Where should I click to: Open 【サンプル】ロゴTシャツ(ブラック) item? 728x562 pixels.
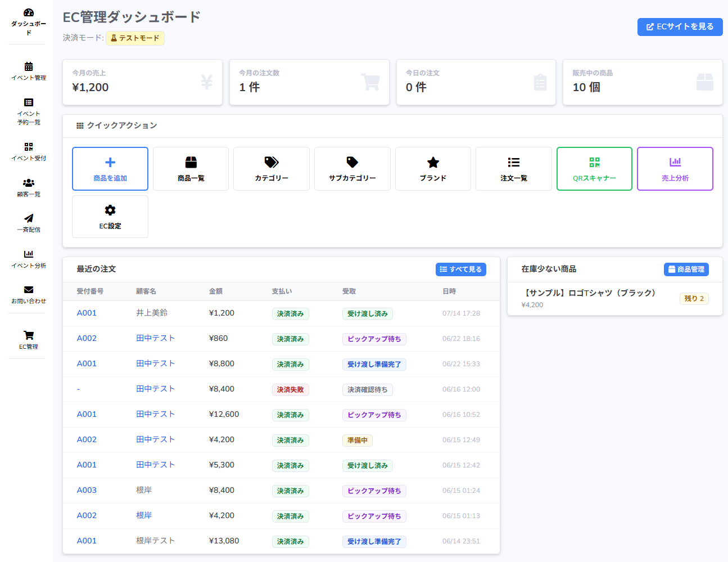pyautogui.click(x=589, y=293)
